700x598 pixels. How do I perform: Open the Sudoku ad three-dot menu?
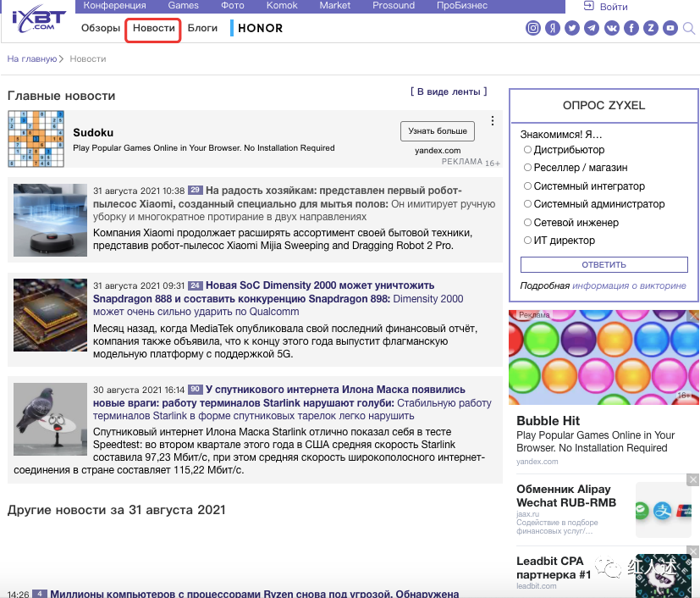(x=493, y=121)
